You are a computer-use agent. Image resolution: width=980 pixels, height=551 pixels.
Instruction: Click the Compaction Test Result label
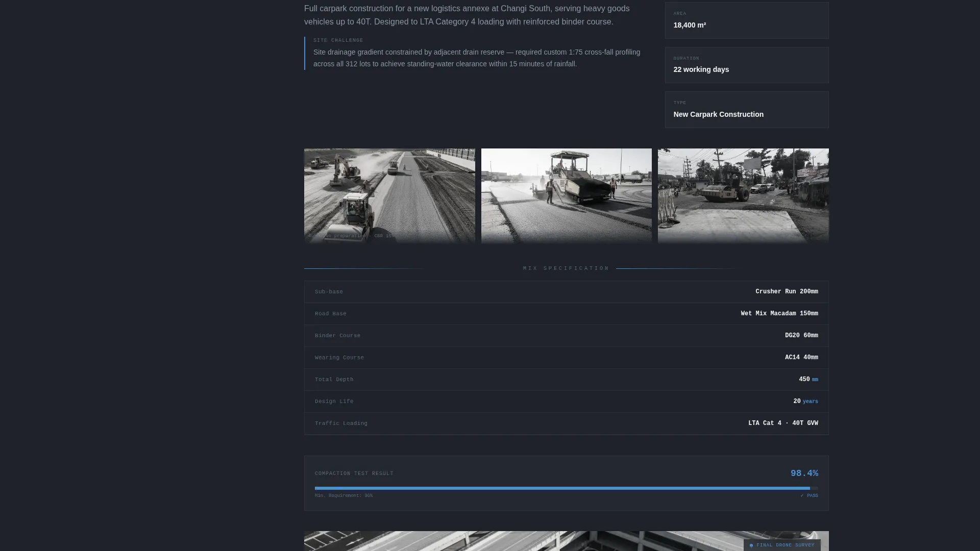coord(354,473)
